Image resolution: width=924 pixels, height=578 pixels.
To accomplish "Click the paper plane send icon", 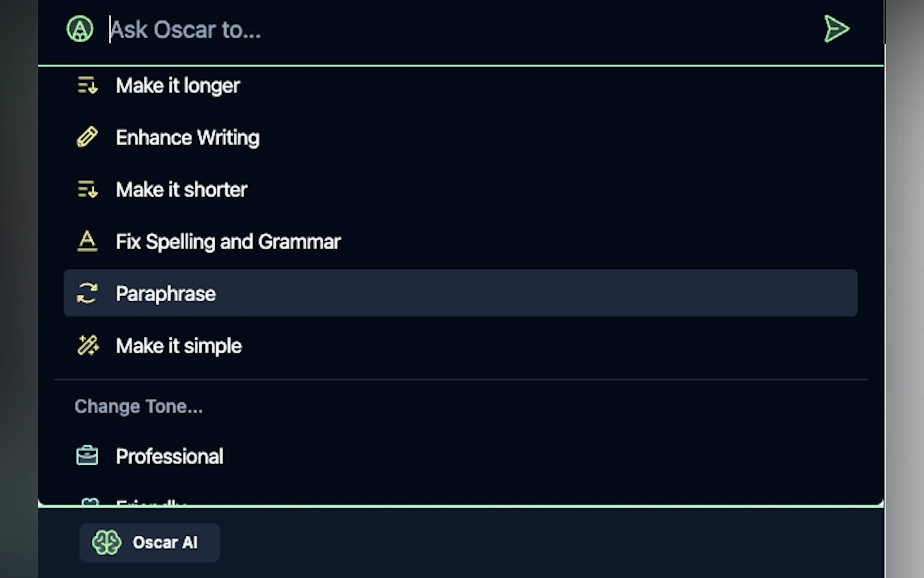I will pyautogui.click(x=836, y=29).
